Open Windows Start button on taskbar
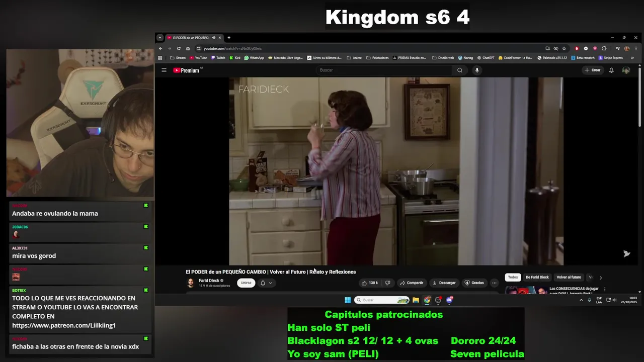The height and width of the screenshot is (362, 644). (348, 300)
